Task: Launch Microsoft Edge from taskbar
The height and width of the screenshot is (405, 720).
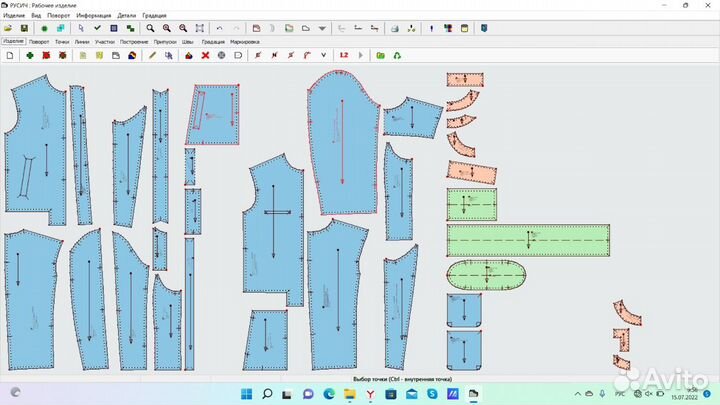Action: click(x=329, y=394)
